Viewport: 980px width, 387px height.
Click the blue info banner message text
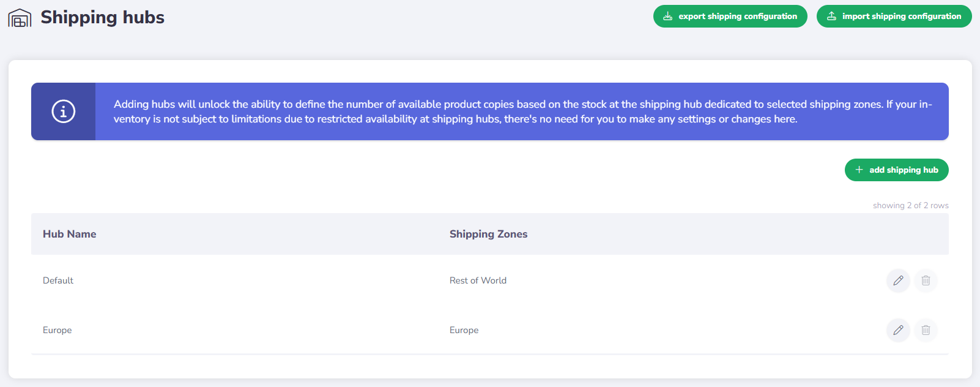point(522,111)
